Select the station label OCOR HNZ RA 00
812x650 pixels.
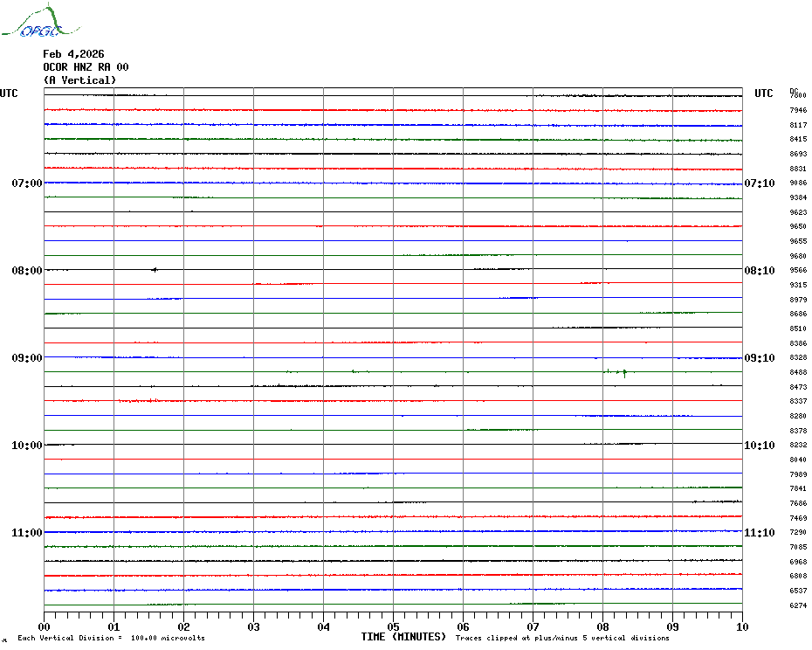point(86,67)
